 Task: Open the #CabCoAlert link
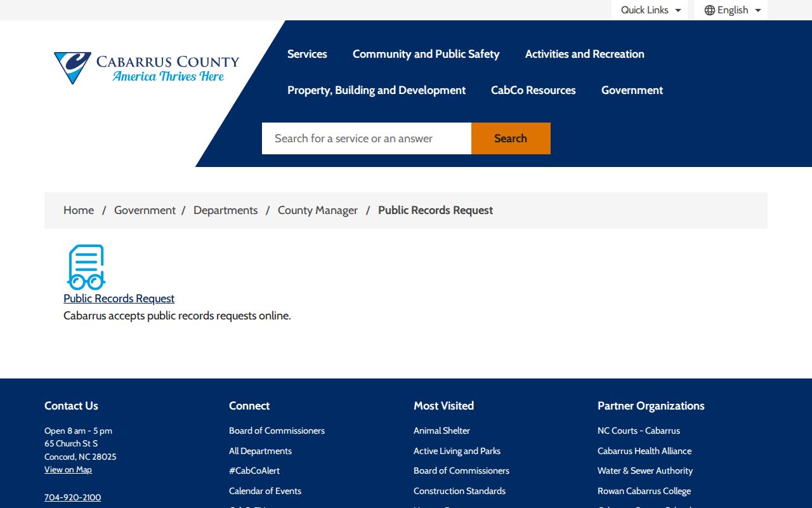point(254,471)
